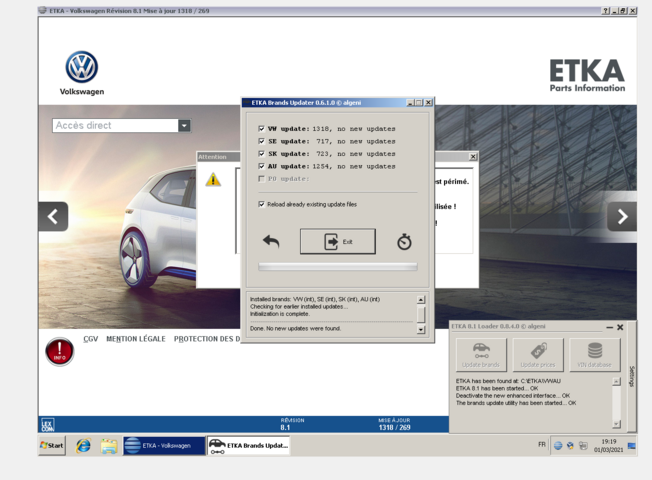652x480 pixels.
Task: Open the MENTION LÉGALE link
Action: click(x=136, y=339)
